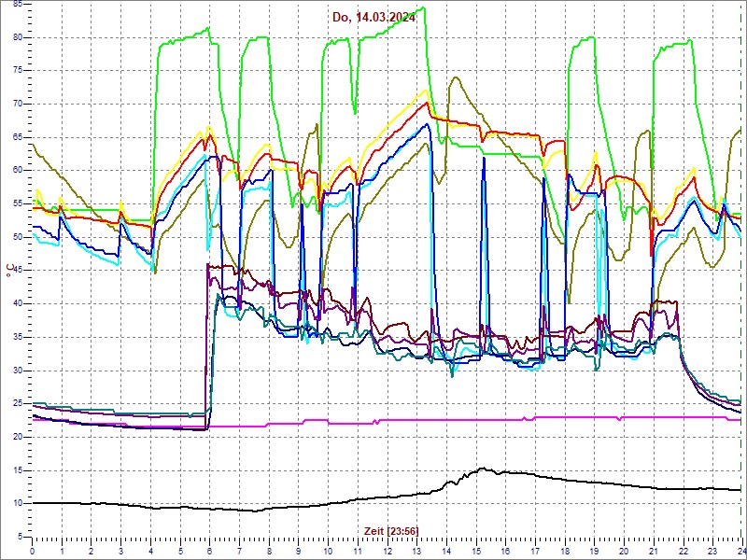The width and height of the screenshot is (747, 560).
Task: Click hour 24 on the time axis
Action: [x=741, y=549]
